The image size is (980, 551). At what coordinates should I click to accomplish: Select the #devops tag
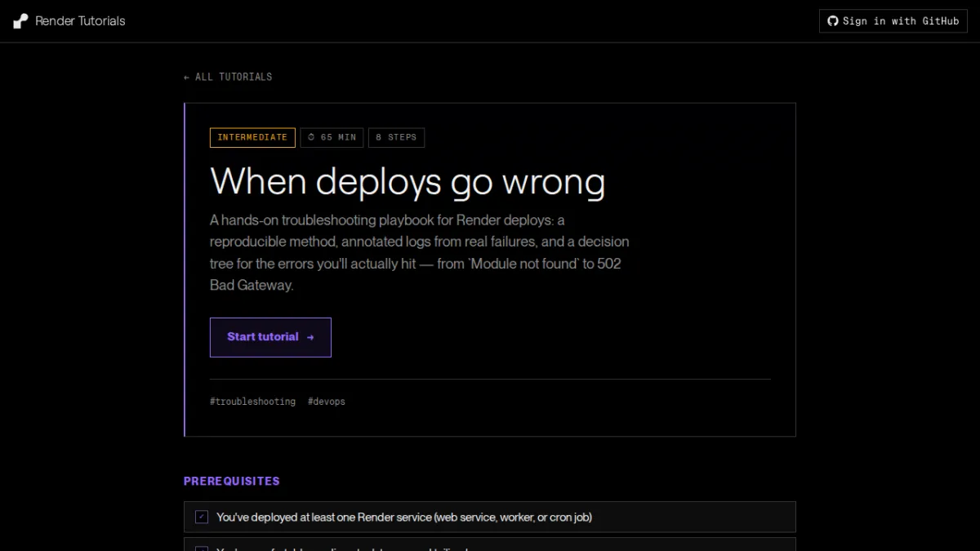pos(327,402)
